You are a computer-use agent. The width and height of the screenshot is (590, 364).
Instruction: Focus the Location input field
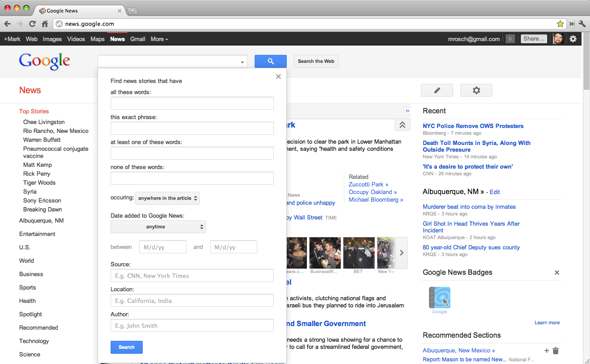[x=192, y=301]
